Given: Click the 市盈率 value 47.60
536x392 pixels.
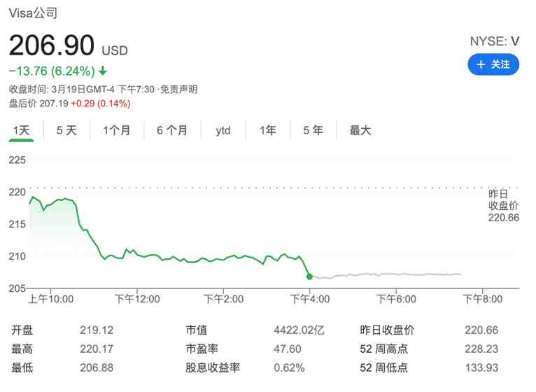Looking at the screenshot, I should coord(288,349).
